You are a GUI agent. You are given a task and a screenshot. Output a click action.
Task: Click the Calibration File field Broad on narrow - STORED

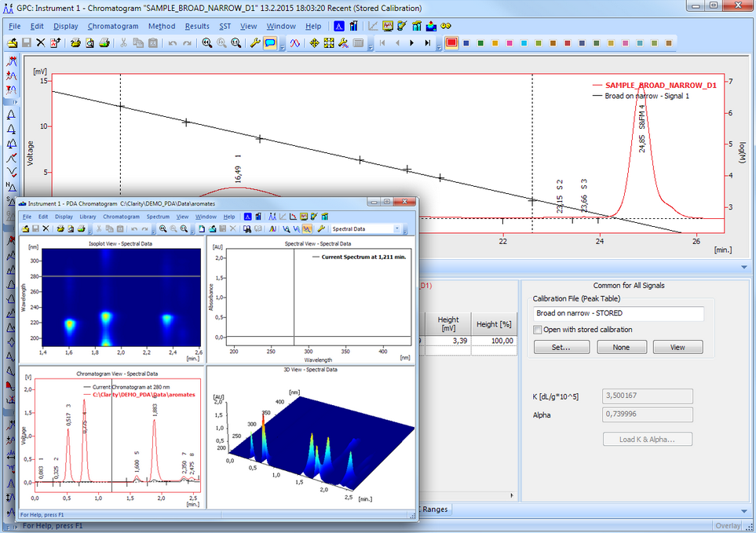click(618, 313)
